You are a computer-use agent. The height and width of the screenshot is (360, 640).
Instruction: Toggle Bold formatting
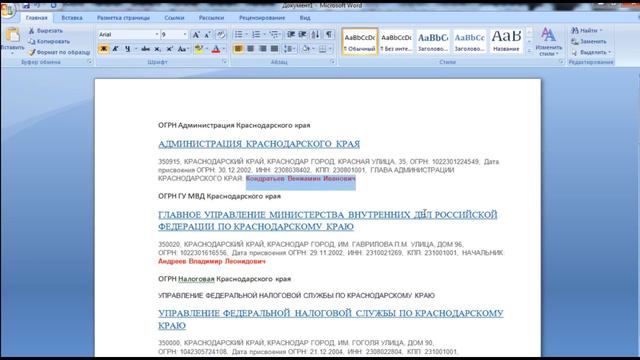pos(103,49)
